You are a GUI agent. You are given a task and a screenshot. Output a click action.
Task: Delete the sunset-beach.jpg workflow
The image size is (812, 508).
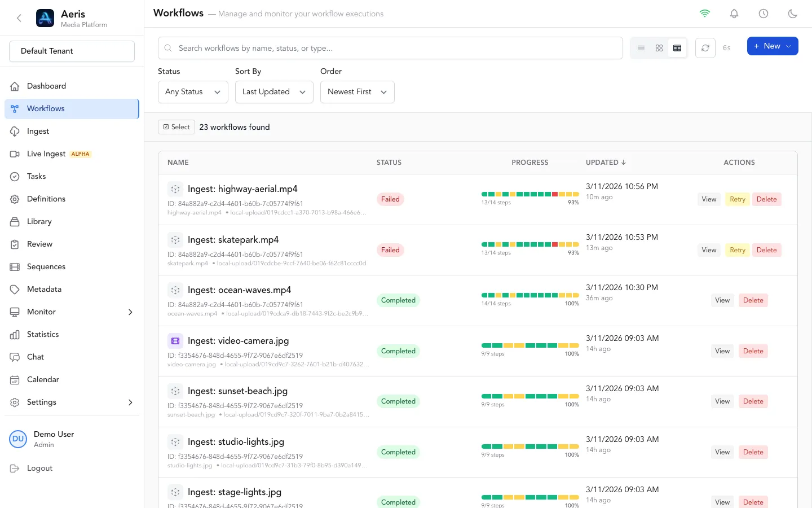[x=753, y=401]
